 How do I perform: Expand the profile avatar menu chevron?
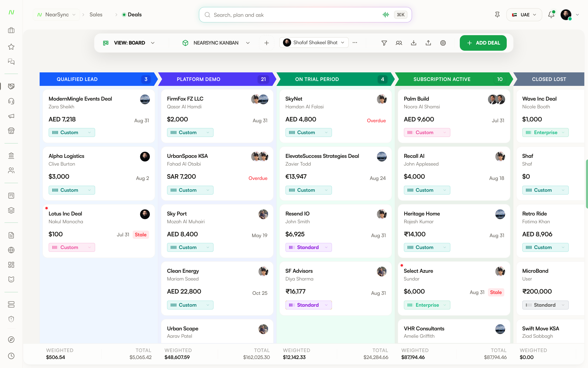(578, 15)
